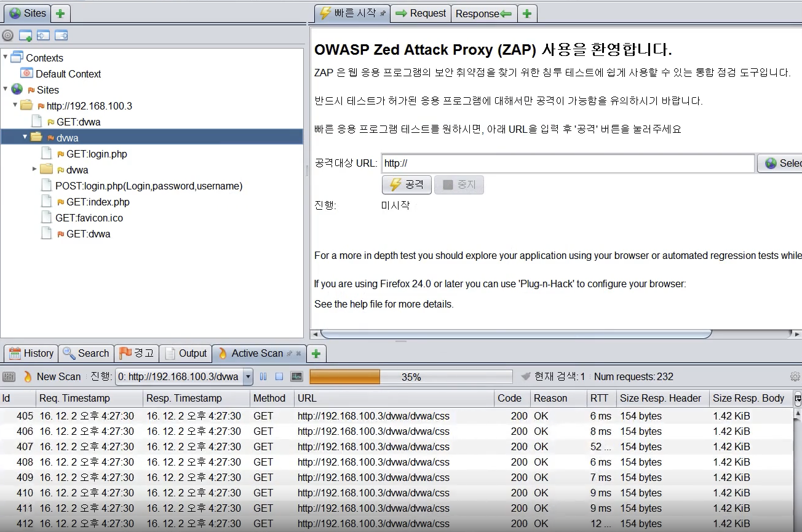Add a new tab next to Response

point(527,14)
